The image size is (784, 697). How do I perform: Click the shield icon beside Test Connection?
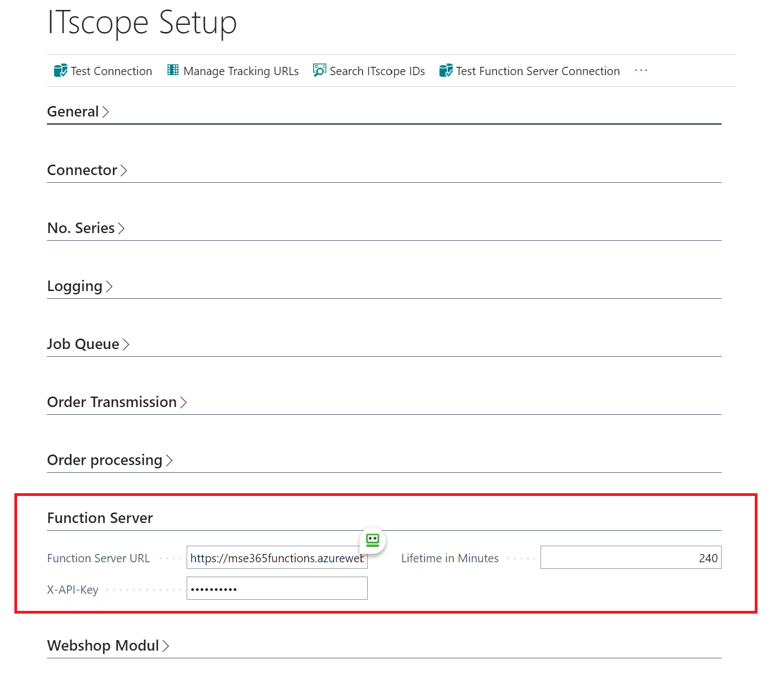pos(60,70)
